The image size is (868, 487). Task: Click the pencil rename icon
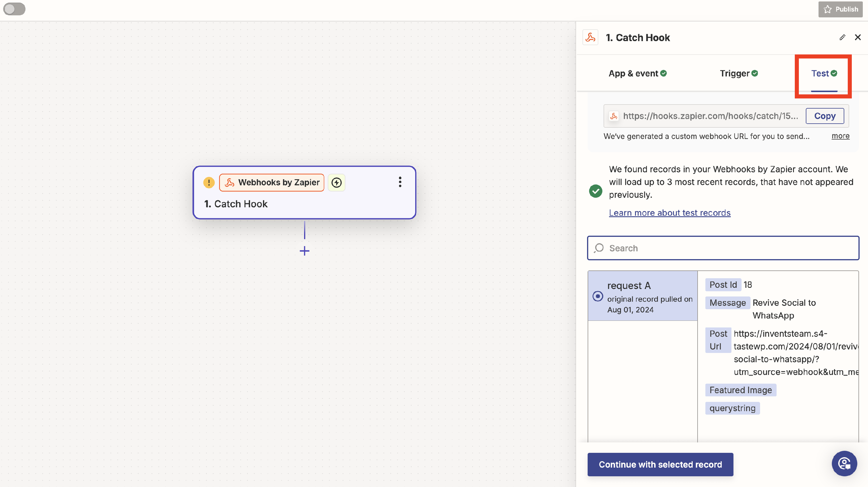click(842, 37)
